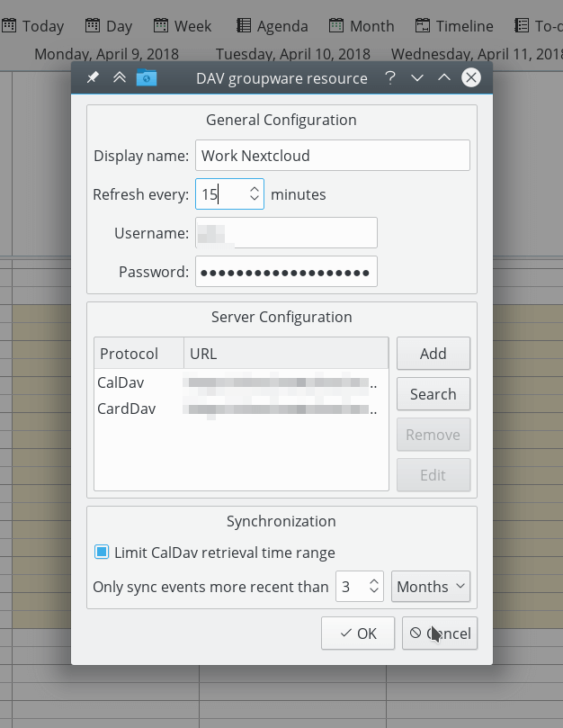Focus the Password input field
The width and height of the screenshot is (563, 728).
pos(285,272)
